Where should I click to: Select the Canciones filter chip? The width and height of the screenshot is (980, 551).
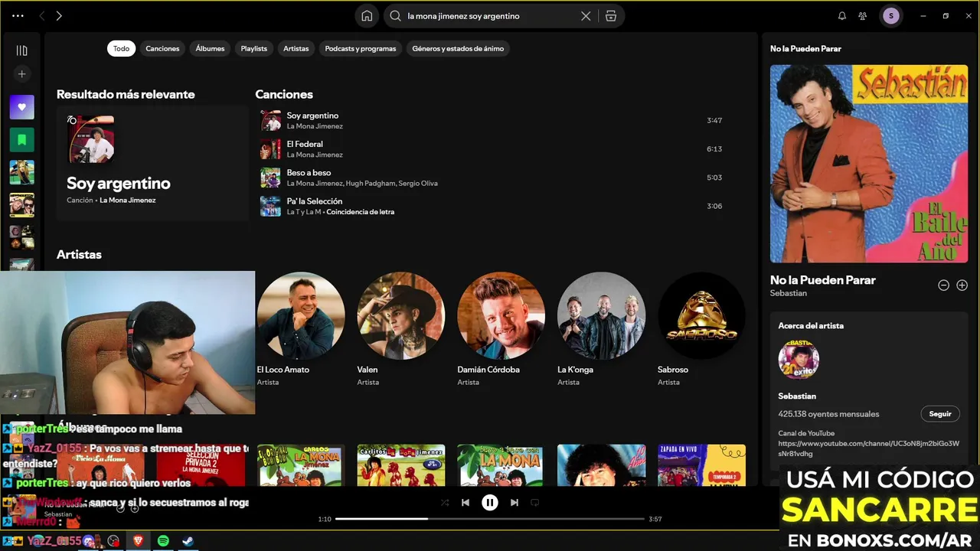(x=162, y=48)
